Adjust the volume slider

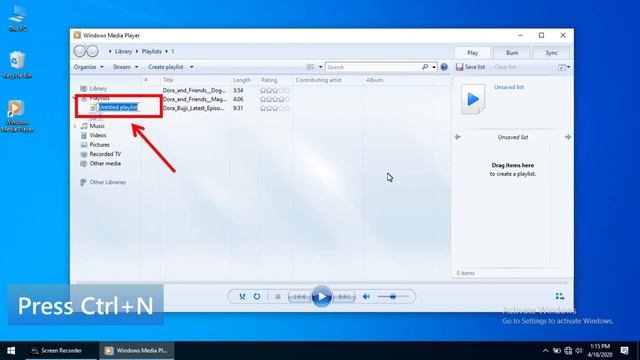pyautogui.click(x=393, y=297)
